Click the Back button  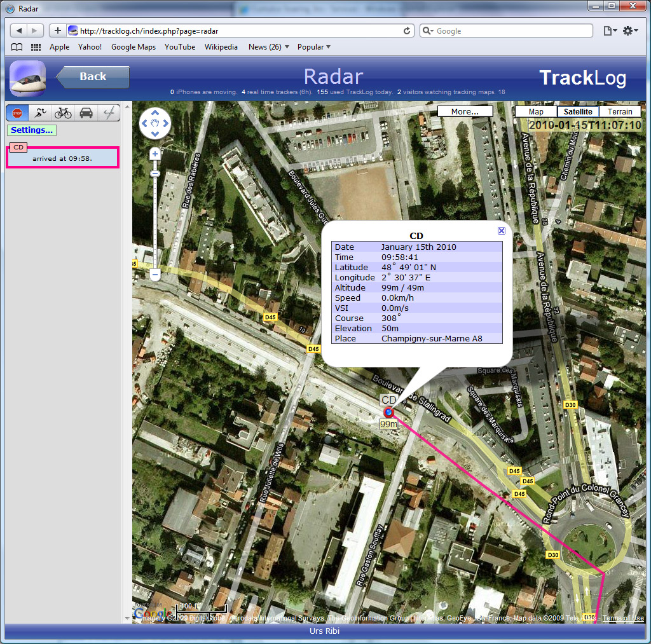tap(93, 77)
